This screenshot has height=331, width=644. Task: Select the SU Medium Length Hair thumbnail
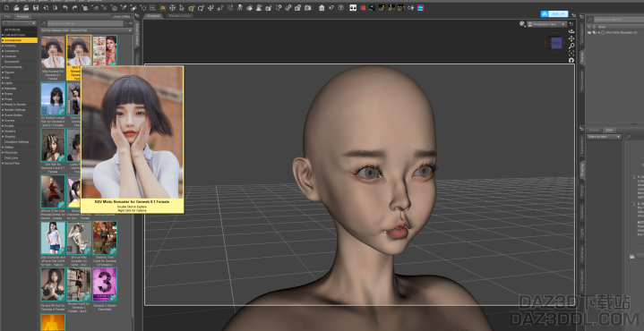(x=53, y=98)
